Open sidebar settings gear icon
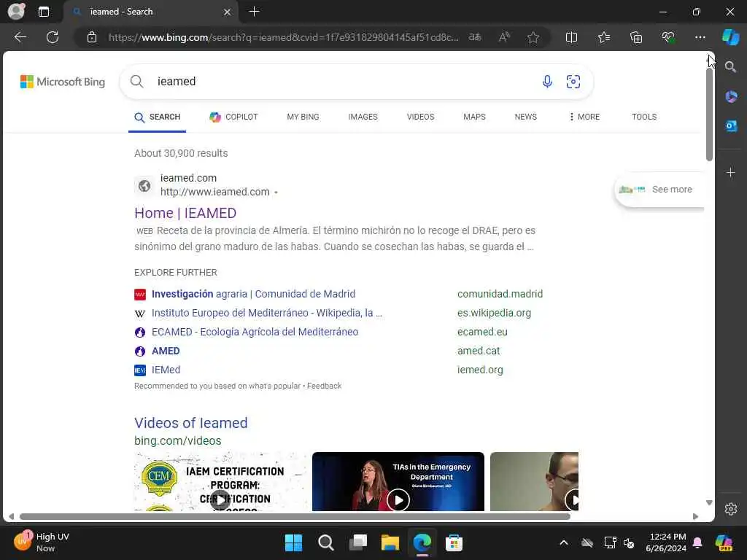Image resolution: width=747 pixels, height=560 pixels. coord(731,509)
